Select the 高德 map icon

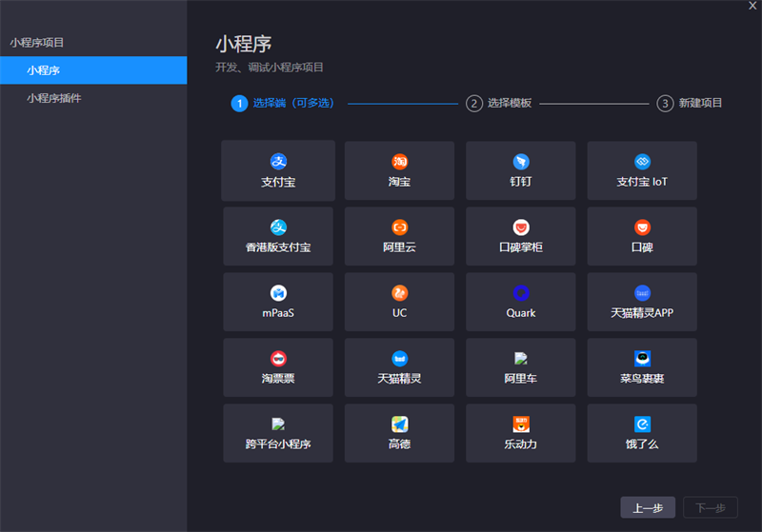[399, 424]
